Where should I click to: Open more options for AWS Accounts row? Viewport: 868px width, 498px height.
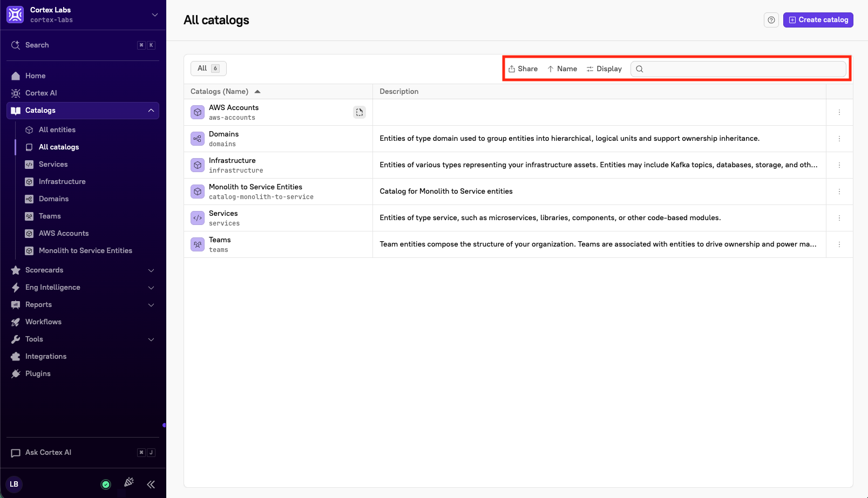coord(839,112)
